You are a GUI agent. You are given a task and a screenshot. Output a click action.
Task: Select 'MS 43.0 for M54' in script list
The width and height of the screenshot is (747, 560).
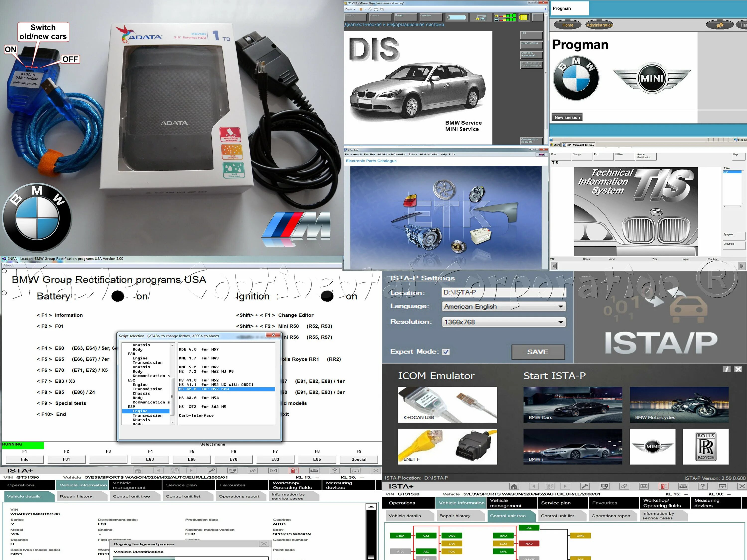(198, 398)
